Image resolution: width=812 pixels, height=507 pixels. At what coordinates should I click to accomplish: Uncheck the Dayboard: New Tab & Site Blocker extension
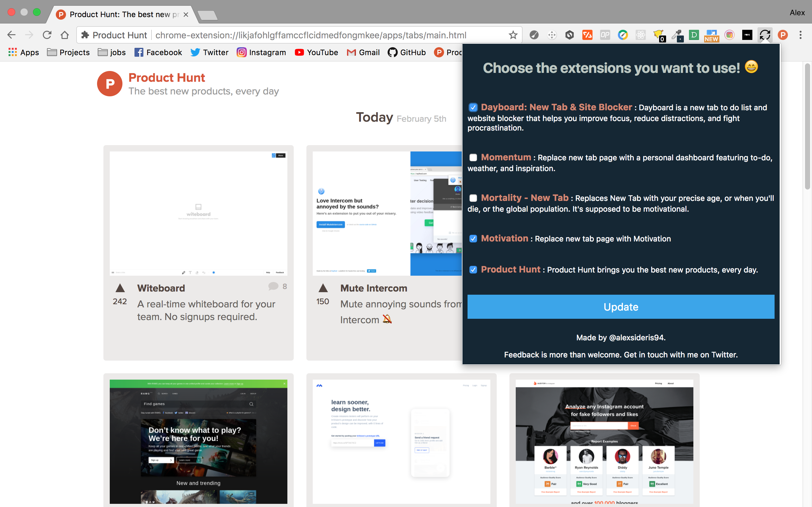pos(473,107)
